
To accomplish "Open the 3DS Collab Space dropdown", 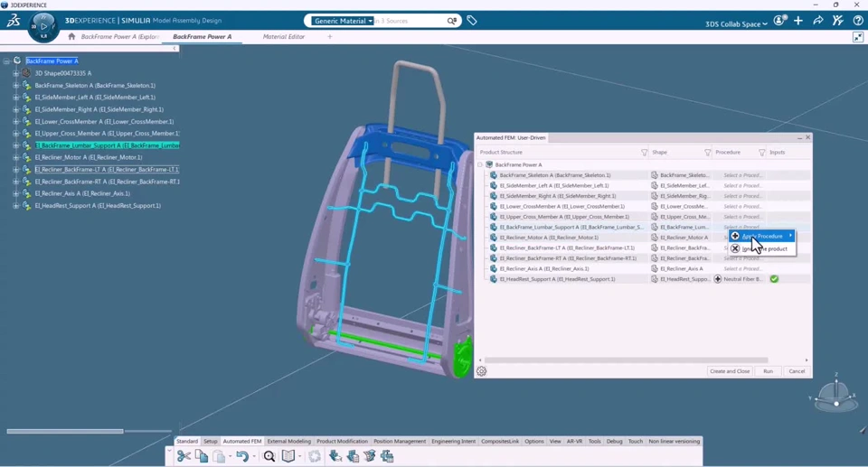I will coord(736,23).
